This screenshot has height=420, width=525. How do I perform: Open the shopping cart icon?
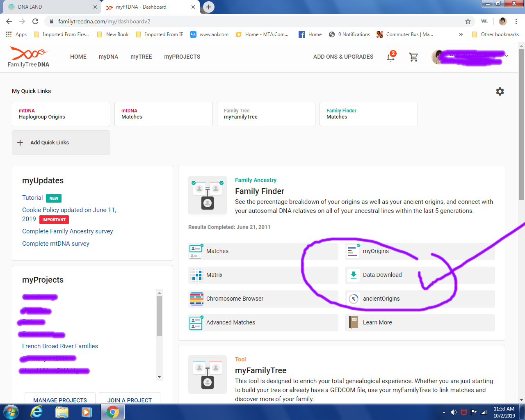pyautogui.click(x=413, y=57)
